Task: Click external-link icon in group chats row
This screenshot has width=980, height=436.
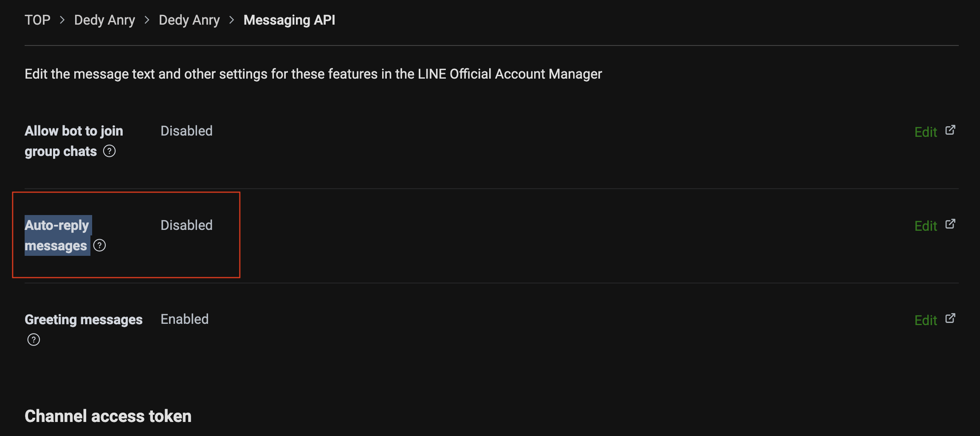Action: tap(950, 130)
